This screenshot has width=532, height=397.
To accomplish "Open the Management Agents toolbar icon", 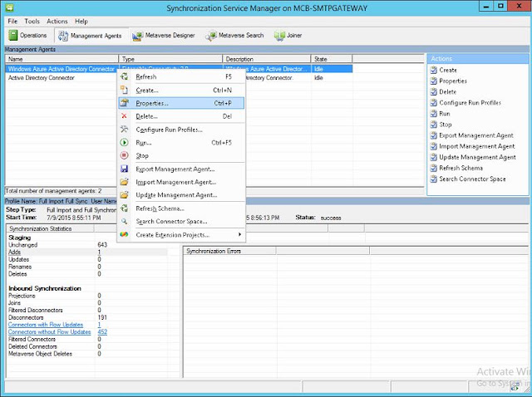I will pos(63,36).
